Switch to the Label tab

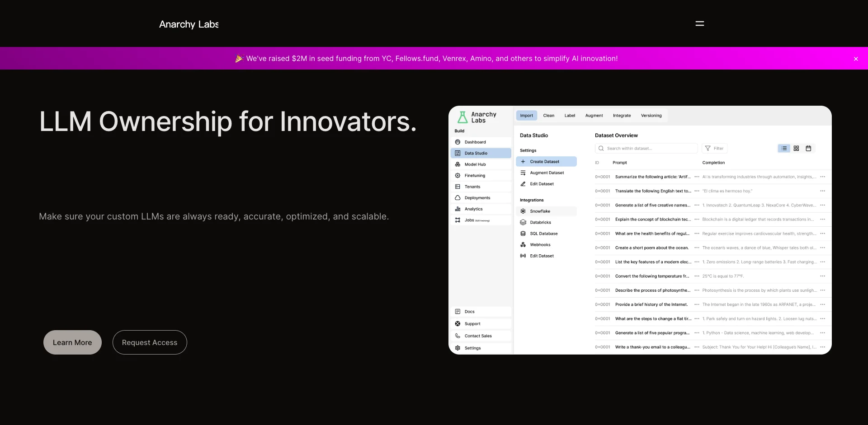[570, 116]
